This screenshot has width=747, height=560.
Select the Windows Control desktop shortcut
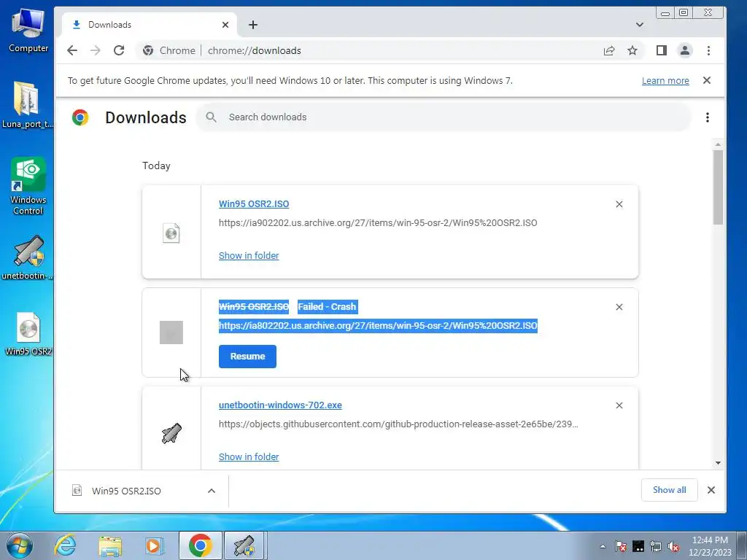tap(28, 186)
